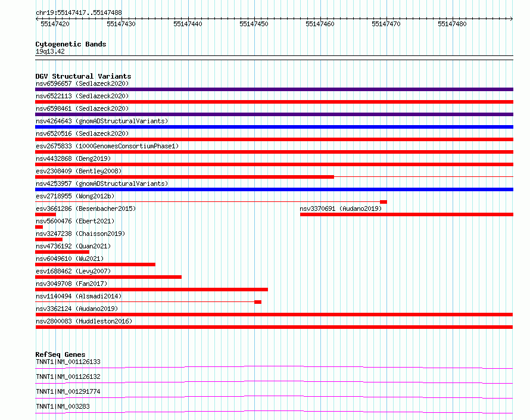Viewport: 530px width, 420px height.
Task: Click TNNT1|NM_001291774 gene label
Action: coord(68,391)
